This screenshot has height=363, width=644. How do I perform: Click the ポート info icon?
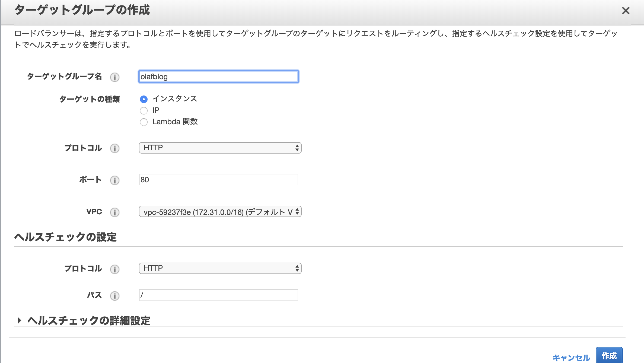point(115,180)
